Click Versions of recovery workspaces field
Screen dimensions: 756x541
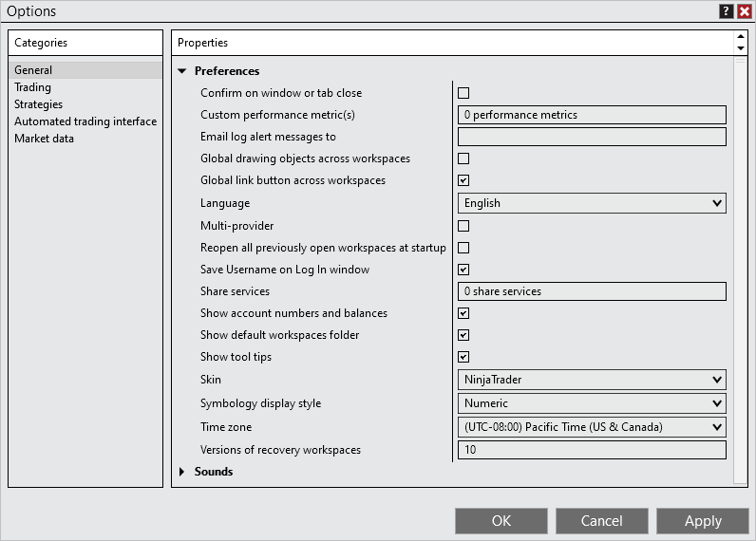click(x=592, y=450)
